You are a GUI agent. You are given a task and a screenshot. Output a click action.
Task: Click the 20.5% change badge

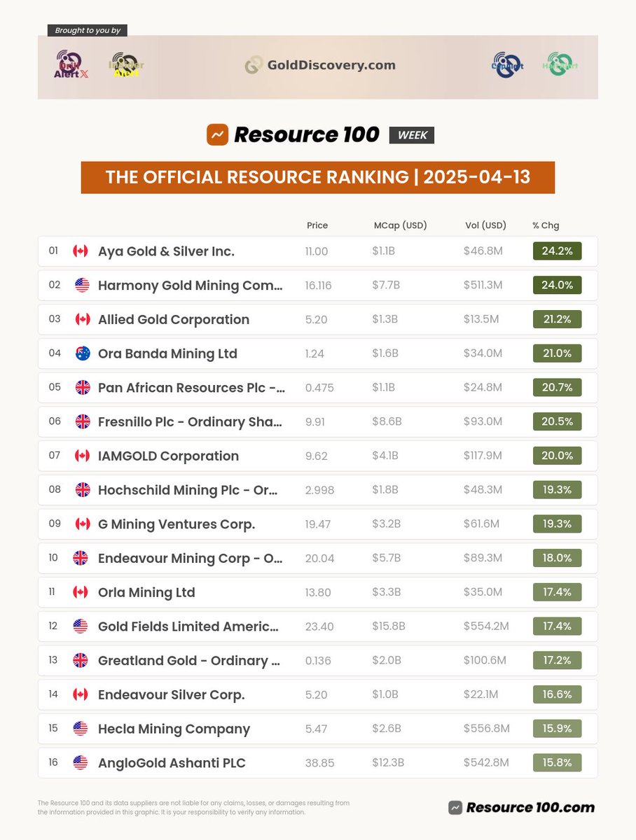[x=557, y=421]
